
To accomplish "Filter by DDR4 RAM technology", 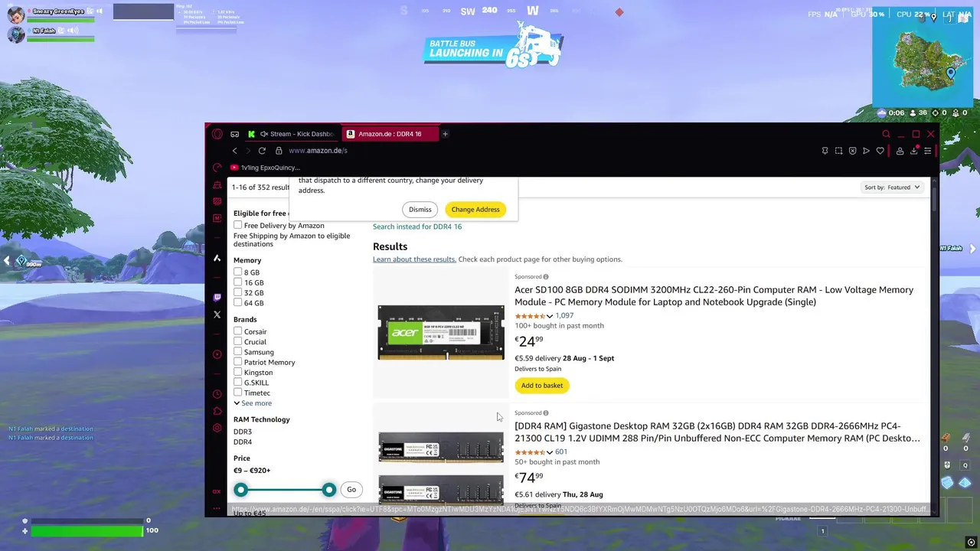I will [x=243, y=442].
